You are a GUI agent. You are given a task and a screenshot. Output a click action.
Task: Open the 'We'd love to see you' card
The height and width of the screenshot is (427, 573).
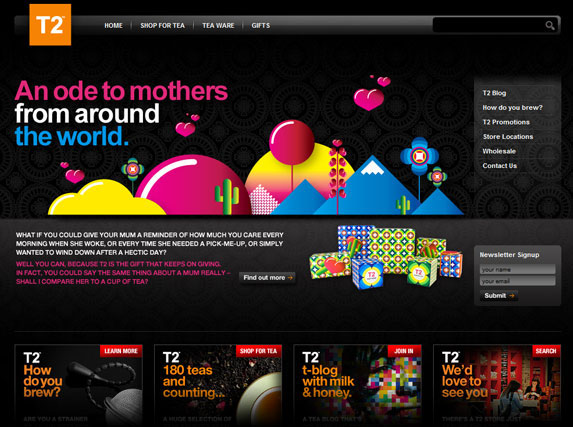(497, 385)
